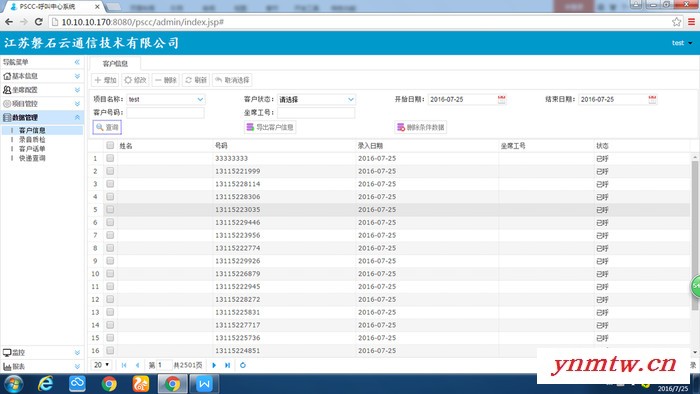This screenshot has height=394, width=700.
Task: Reload the page with browser refresh icon
Action: pyautogui.click(x=38, y=21)
